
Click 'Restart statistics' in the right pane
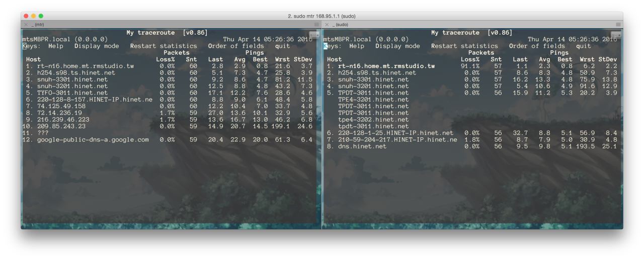[464, 46]
